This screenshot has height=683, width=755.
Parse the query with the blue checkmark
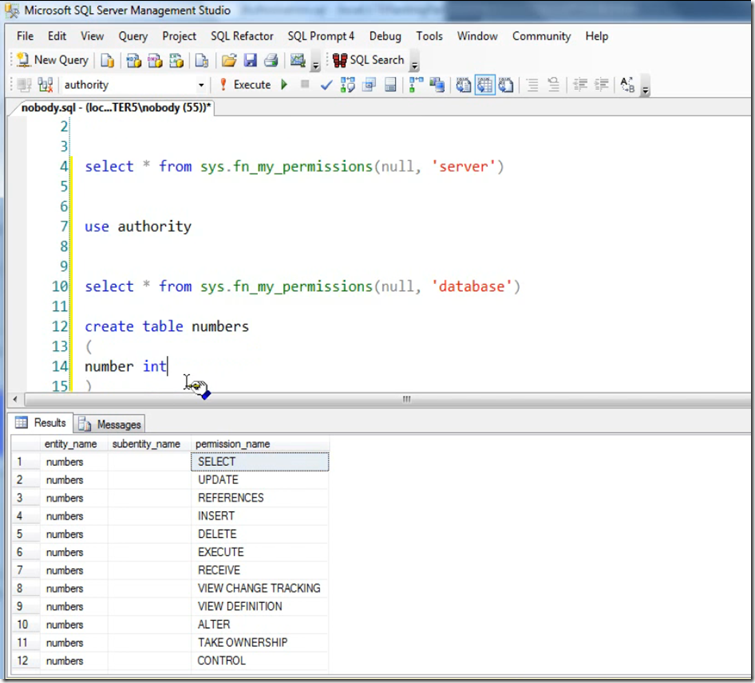[x=326, y=85]
